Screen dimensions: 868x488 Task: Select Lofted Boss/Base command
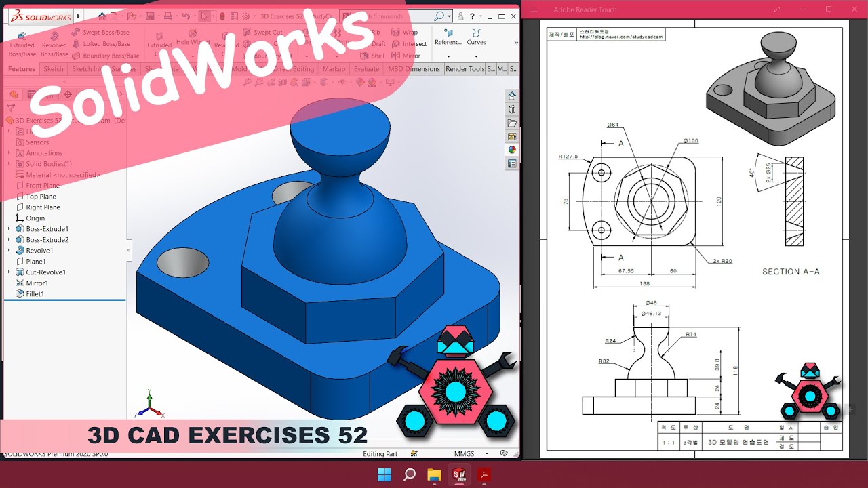click(x=101, y=44)
